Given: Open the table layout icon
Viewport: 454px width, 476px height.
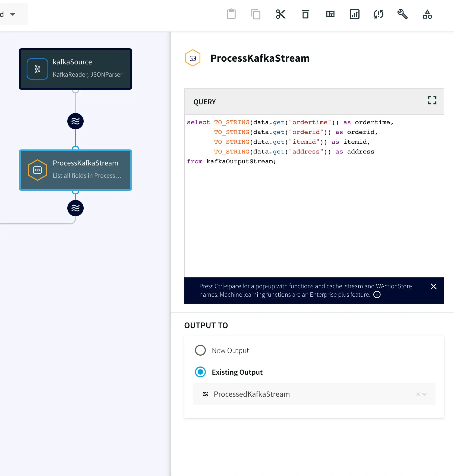Looking at the screenshot, I should pyautogui.click(x=330, y=14).
